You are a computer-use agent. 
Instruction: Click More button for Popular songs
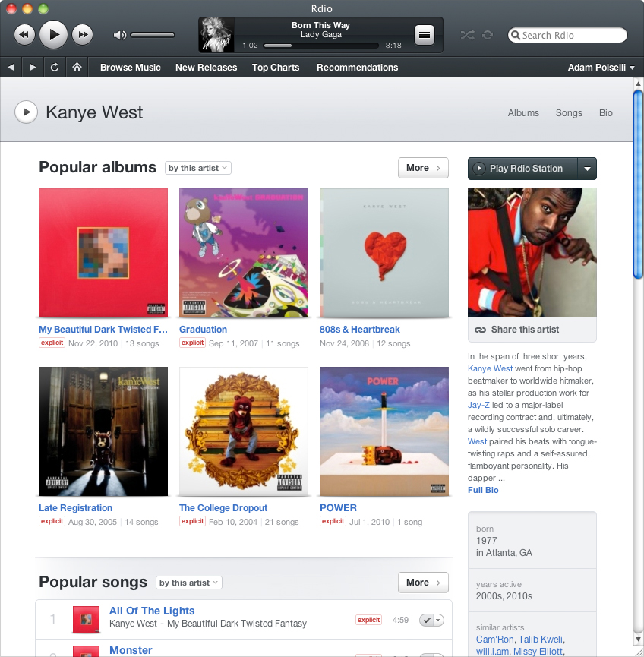tap(423, 583)
